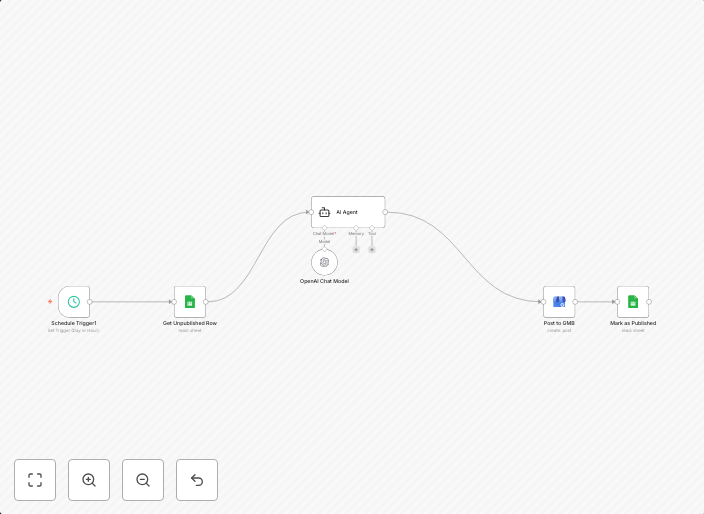Click the Memory diamond connector on AI Agent
Image resolution: width=704 pixels, height=514 pixels.
356,228
